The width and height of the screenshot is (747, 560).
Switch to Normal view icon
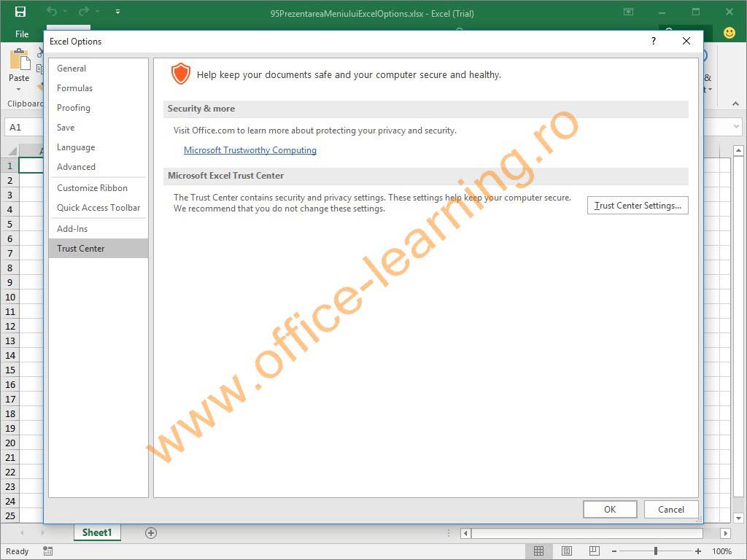(539, 551)
